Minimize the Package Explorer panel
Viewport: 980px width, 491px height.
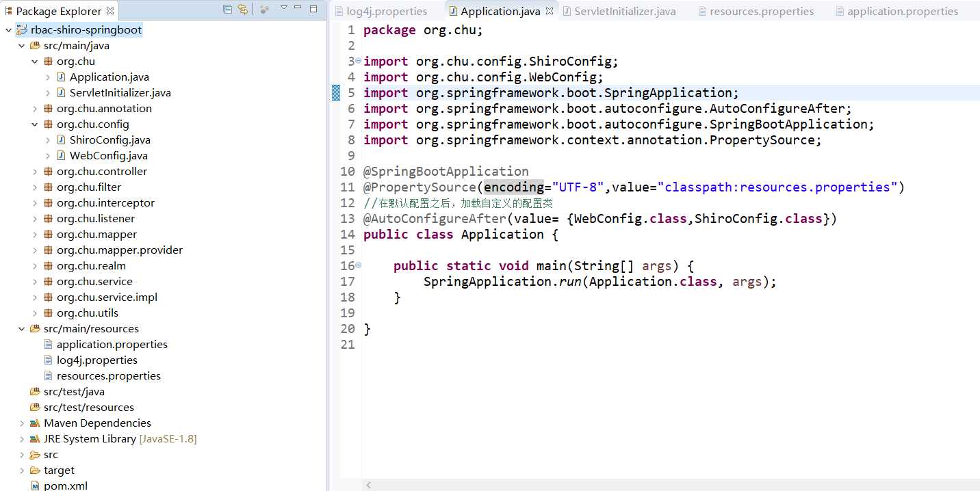coord(298,8)
